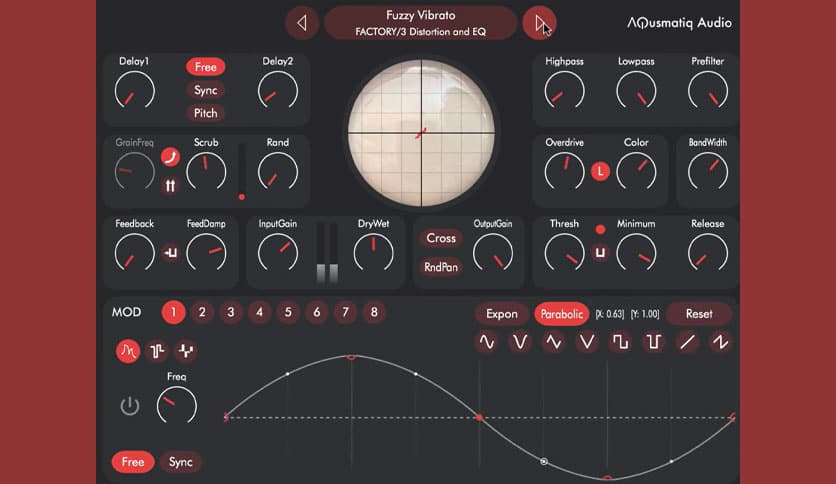Click the InputGain knob

(278, 253)
